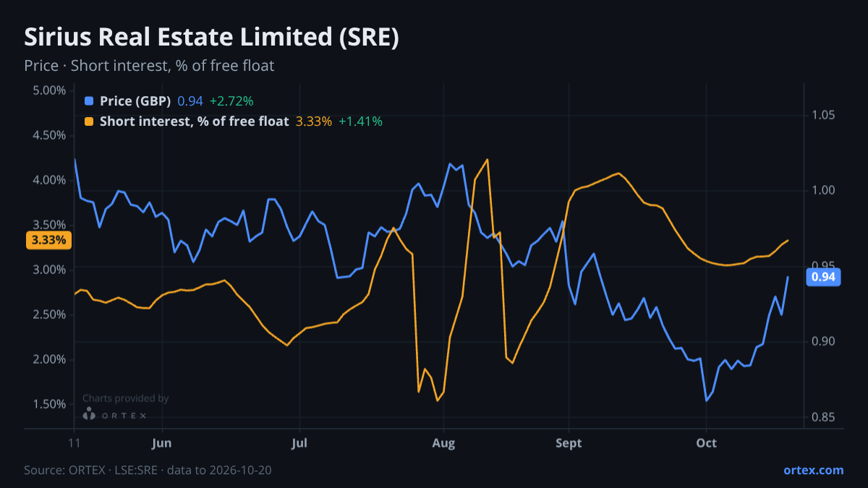Click the 1.00 right-axis label

824,190
